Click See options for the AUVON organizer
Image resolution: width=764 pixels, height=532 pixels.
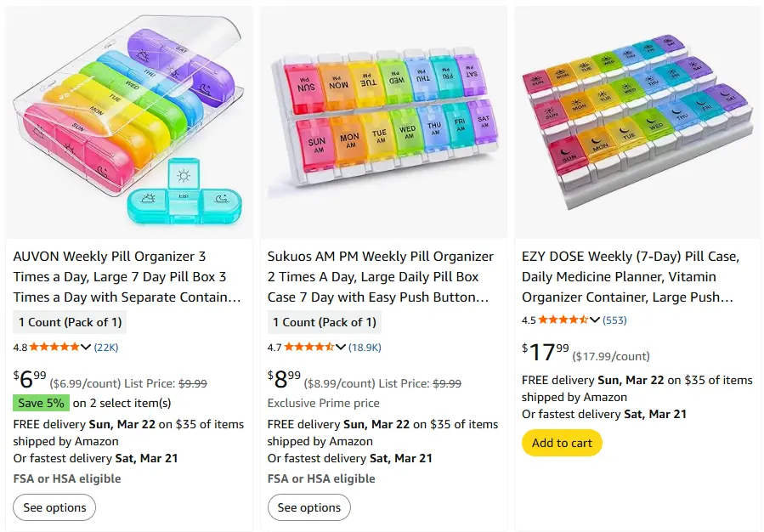tap(54, 507)
